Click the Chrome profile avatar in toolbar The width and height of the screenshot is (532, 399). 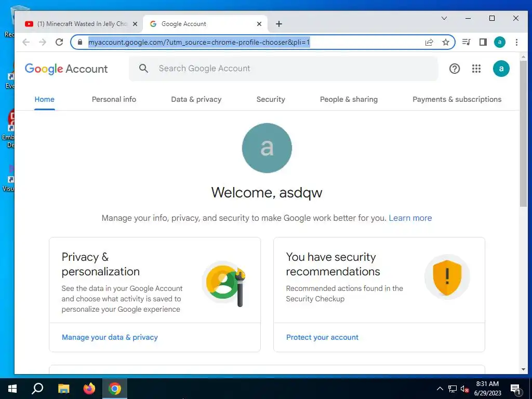pyautogui.click(x=499, y=42)
